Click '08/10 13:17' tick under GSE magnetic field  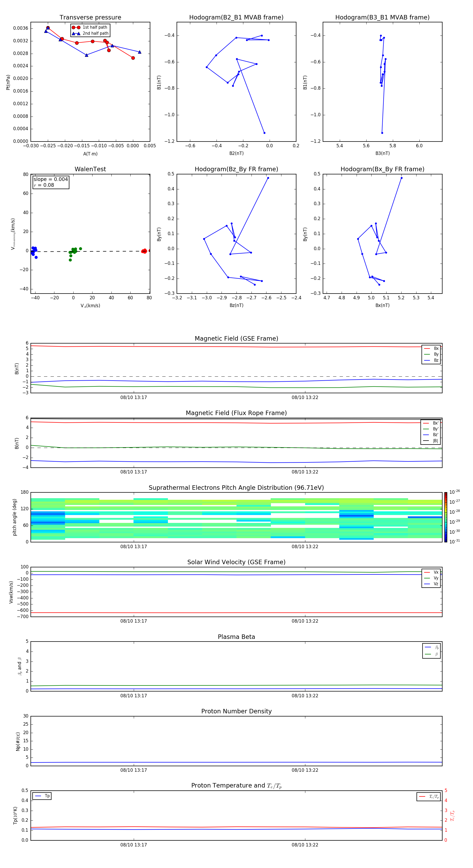click(134, 398)
